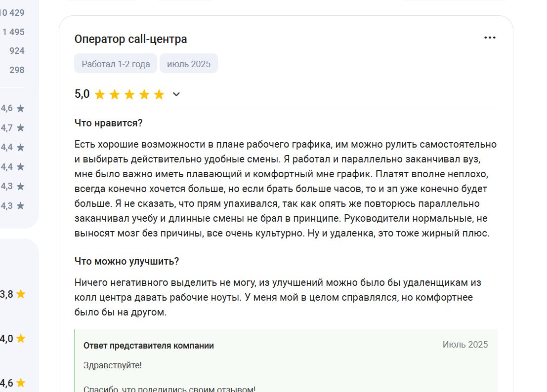Click the 'Что можно улучшить?' section heading
The image size is (547, 392).
tap(126, 261)
